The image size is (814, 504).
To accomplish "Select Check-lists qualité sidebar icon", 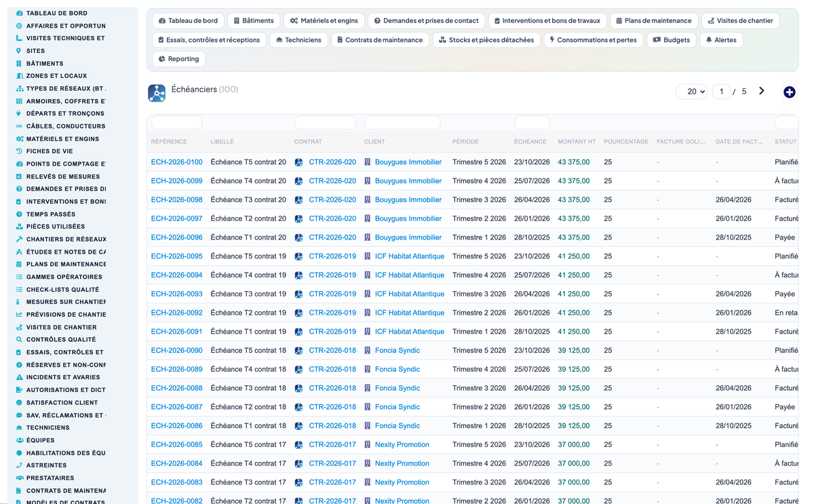I will (19, 290).
